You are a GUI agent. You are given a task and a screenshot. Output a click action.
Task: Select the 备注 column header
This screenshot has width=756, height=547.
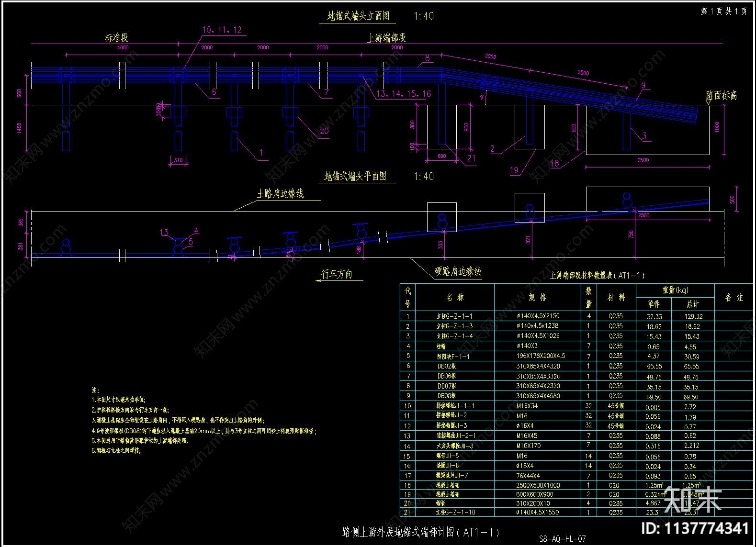[x=734, y=297]
